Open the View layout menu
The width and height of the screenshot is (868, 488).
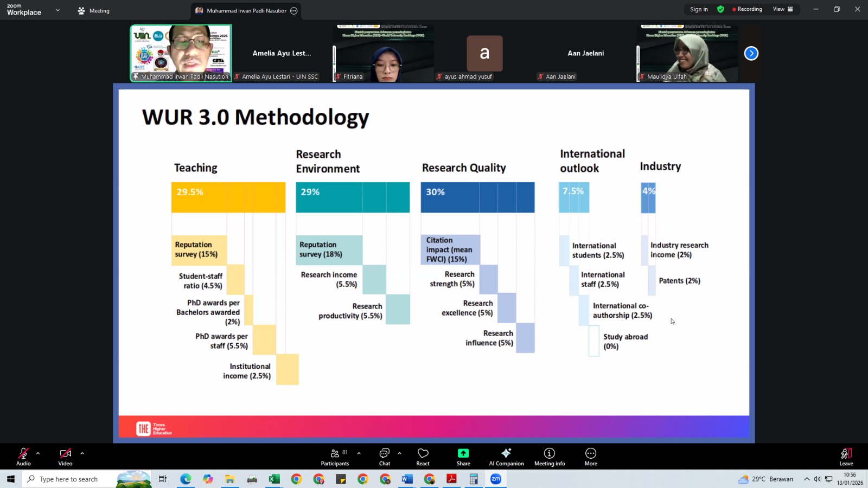783,9
